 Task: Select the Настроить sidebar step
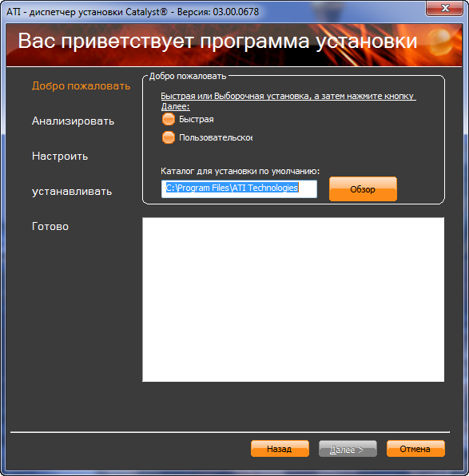point(60,156)
